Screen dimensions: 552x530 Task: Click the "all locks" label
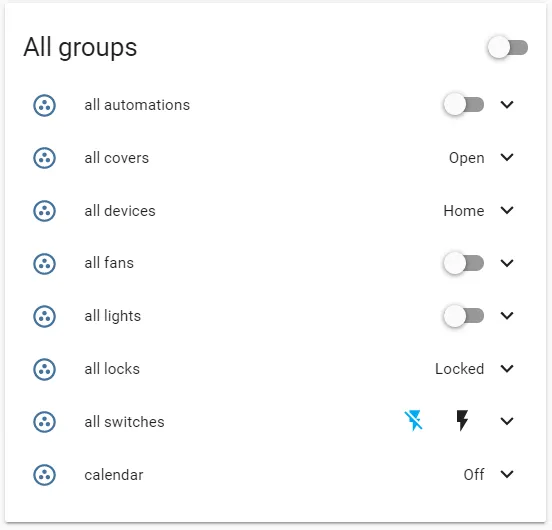click(x=112, y=369)
